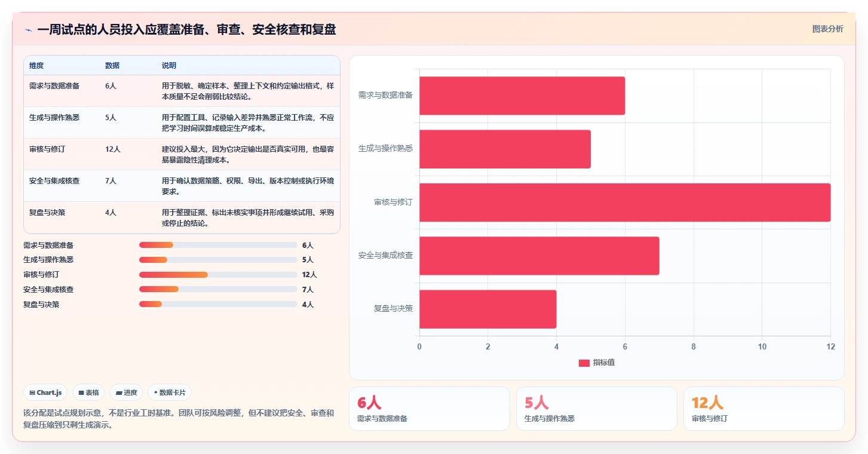Click the 审核与修订 label in progress list
868x454 pixels.
point(41,275)
